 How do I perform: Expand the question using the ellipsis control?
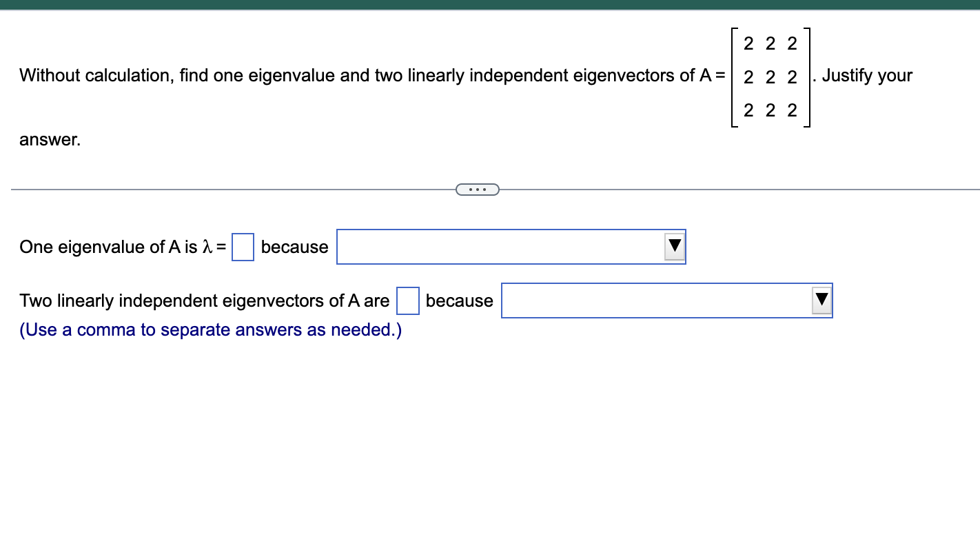click(x=478, y=188)
